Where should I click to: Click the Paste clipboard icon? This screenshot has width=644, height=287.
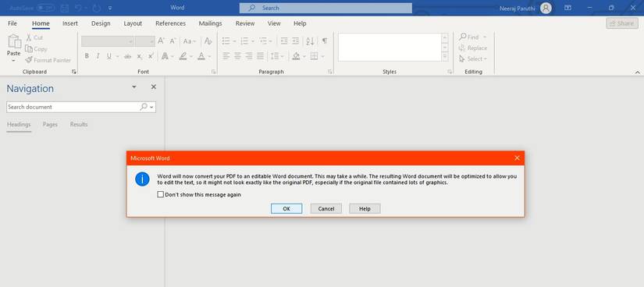click(14, 42)
